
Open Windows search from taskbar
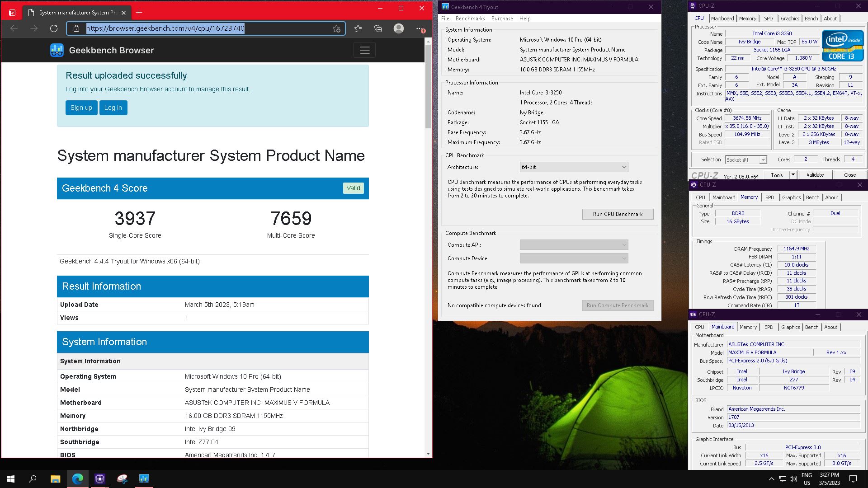[33, 479]
